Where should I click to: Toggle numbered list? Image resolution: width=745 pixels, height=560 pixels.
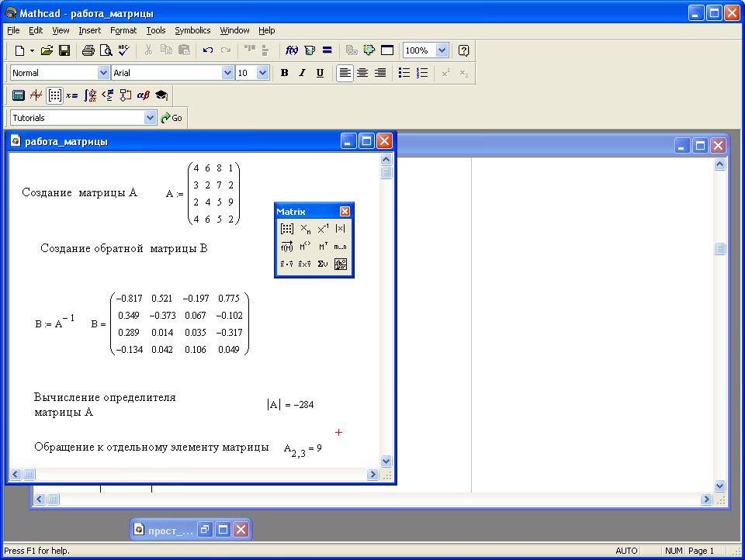422,73
